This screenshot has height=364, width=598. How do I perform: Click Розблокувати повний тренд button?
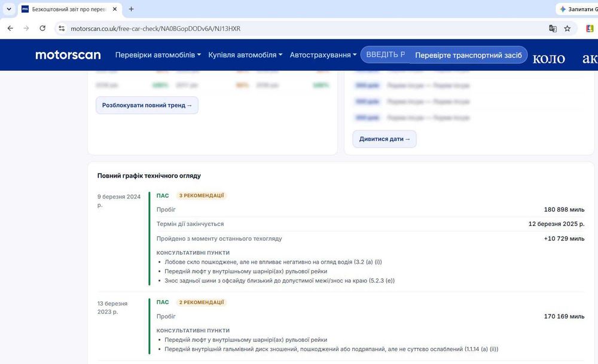(x=147, y=105)
